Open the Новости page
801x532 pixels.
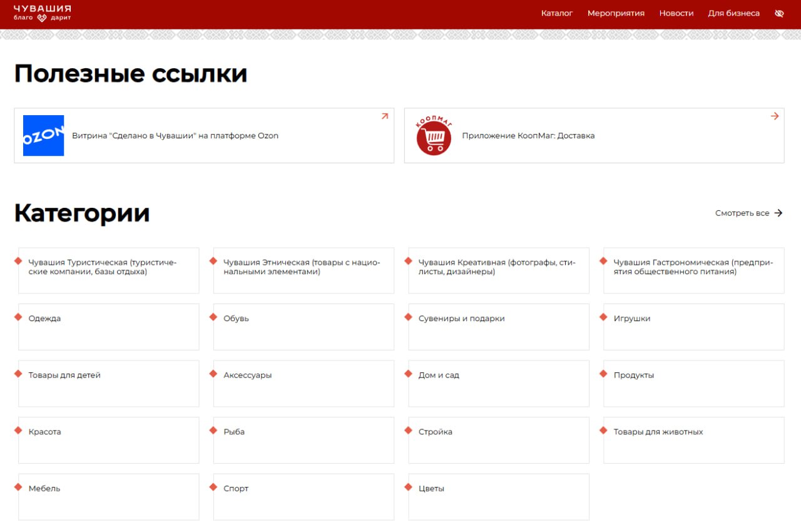(x=676, y=13)
